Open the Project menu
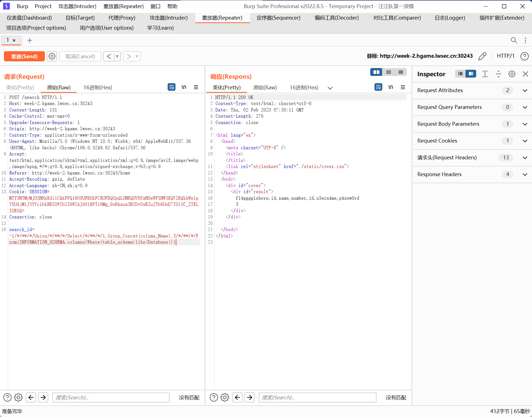This screenshot has height=417, width=532. pyautogui.click(x=43, y=6)
